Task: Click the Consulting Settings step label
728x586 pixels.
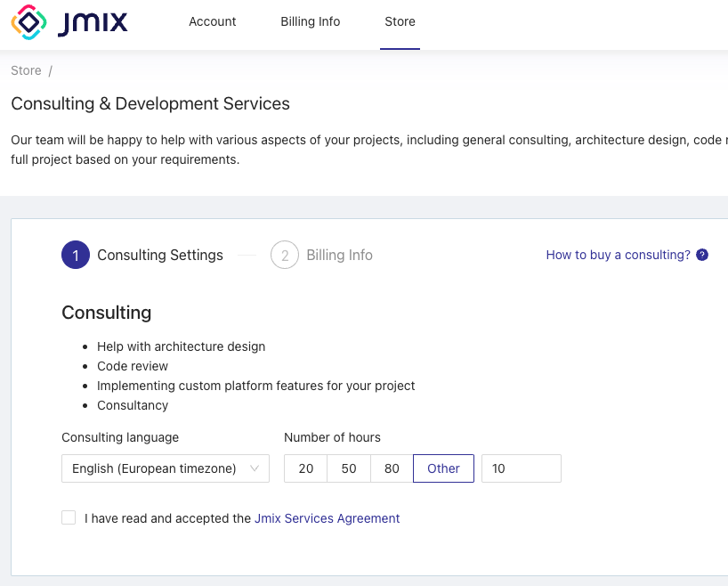Action: [x=160, y=256]
